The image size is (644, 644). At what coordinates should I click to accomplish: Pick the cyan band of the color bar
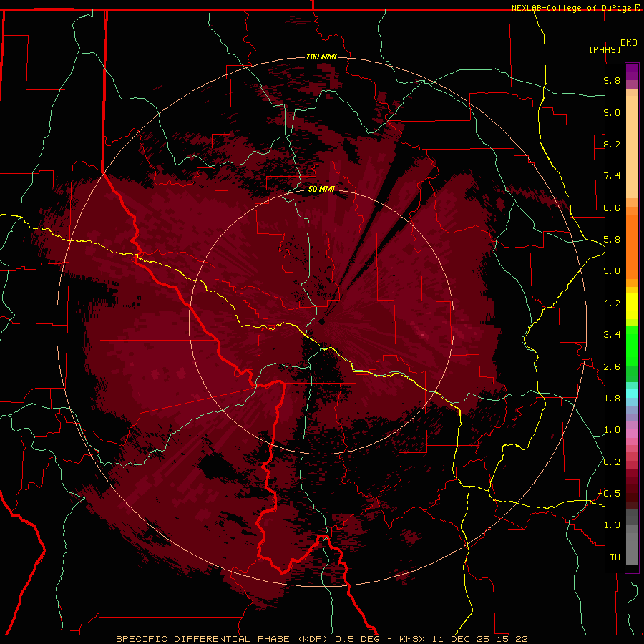pos(632,394)
